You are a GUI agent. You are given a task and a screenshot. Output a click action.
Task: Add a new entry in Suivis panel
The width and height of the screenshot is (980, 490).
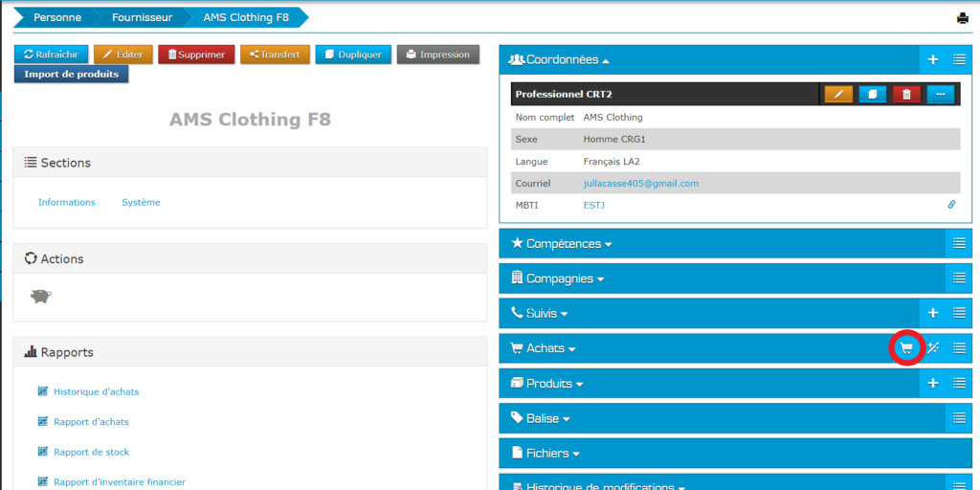933,313
